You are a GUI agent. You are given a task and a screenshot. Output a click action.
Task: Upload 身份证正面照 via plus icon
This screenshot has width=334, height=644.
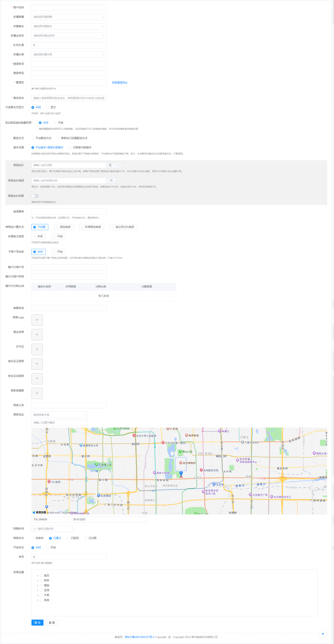(x=37, y=364)
